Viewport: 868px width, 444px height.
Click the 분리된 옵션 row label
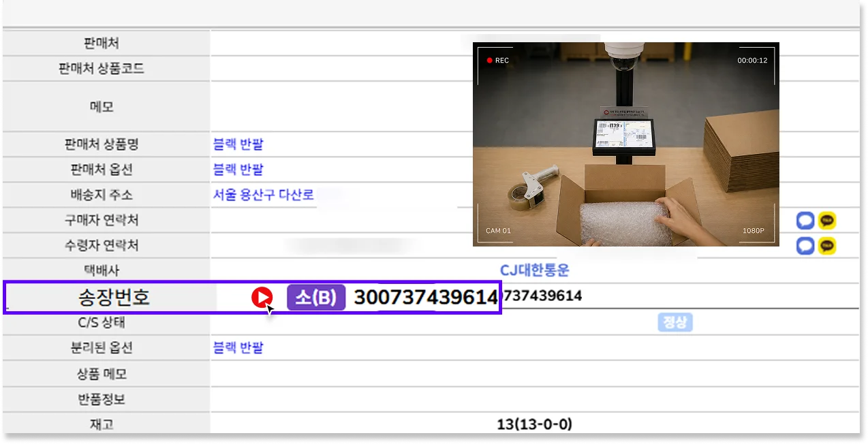[101, 348]
